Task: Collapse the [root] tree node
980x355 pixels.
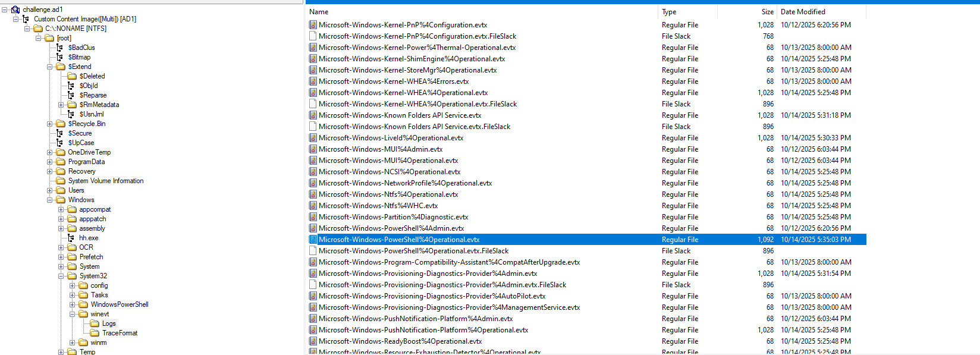Action: (x=39, y=38)
